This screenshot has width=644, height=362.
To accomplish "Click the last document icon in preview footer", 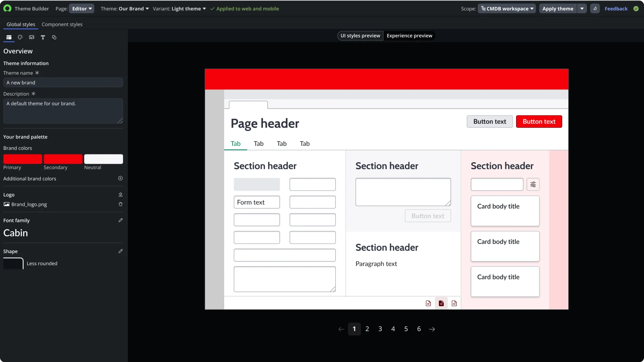I will tap(454, 303).
